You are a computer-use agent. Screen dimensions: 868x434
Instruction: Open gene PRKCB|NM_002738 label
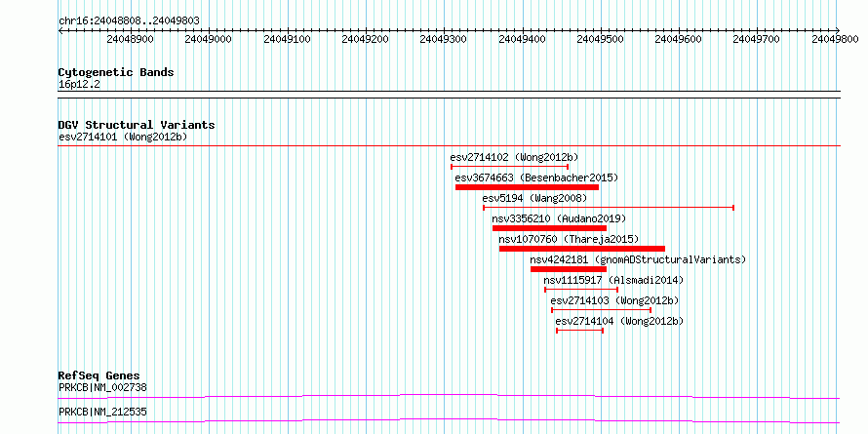pyautogui.click(x=102, y=387)
